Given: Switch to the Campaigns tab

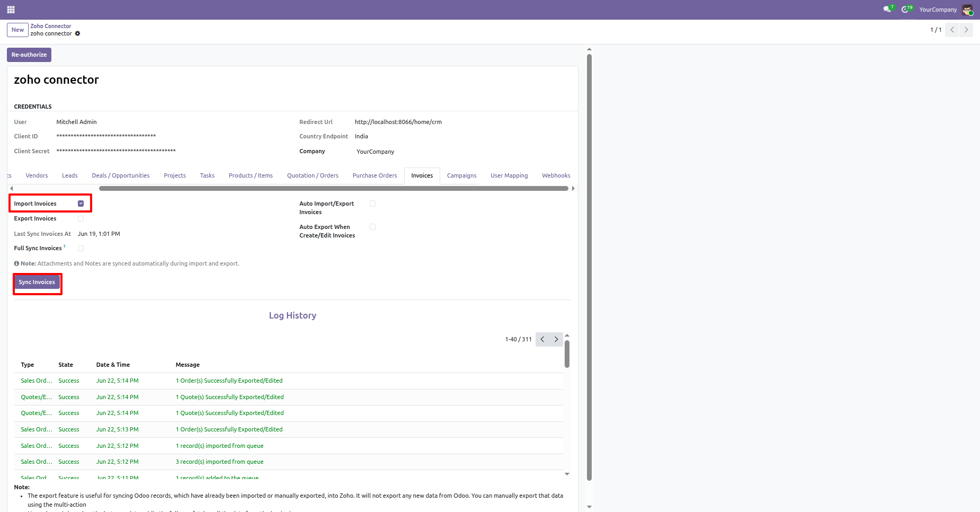Looking at the screenshot, I should (x=461, y=175).
